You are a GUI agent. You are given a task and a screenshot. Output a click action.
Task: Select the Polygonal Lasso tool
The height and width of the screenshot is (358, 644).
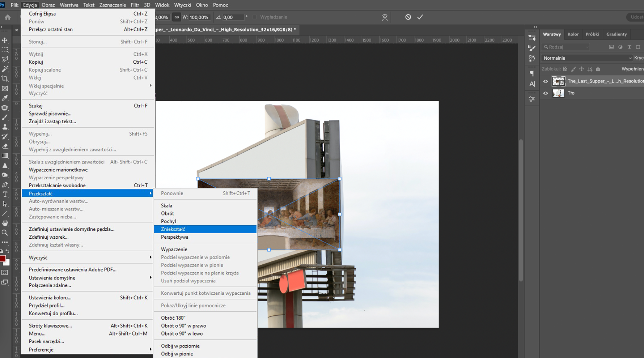[5, 59]
